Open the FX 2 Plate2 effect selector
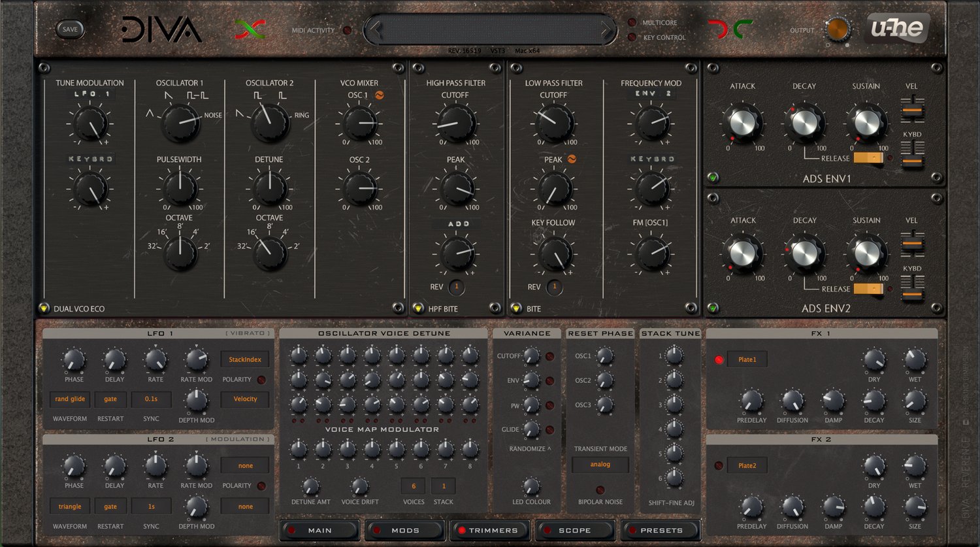 click(x=747, y=465)
